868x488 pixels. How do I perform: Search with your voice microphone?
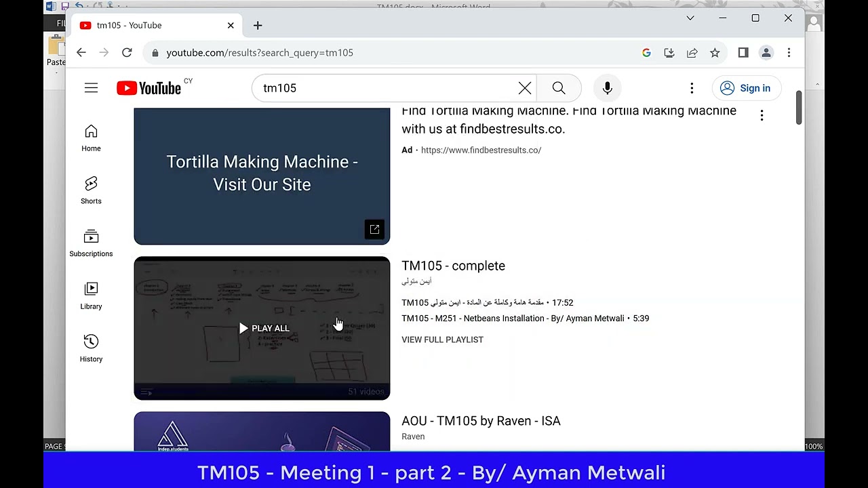point(608,88)
